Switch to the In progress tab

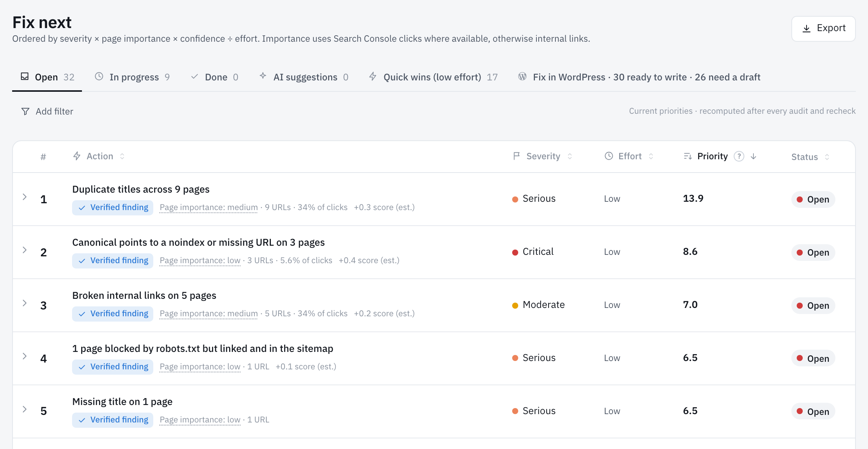[132, 77]
